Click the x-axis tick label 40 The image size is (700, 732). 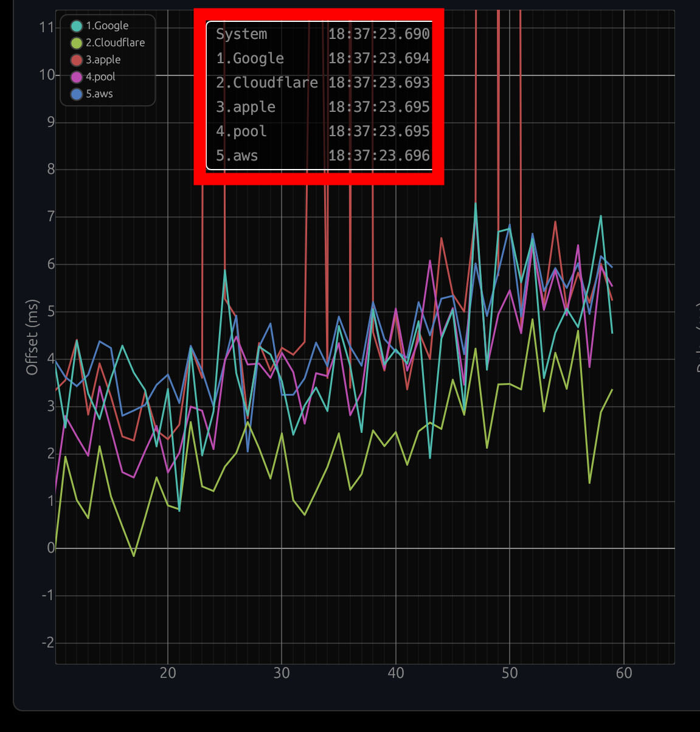click(396, 673)
